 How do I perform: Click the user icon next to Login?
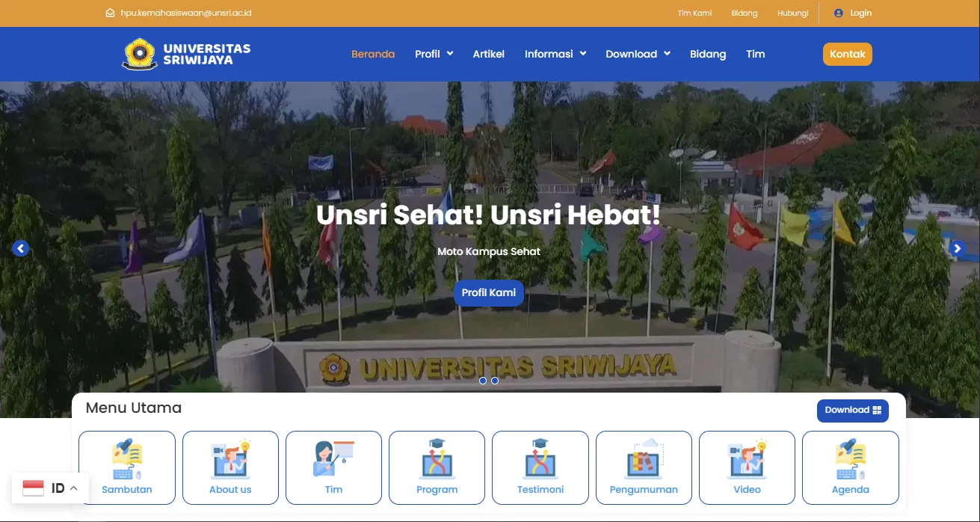coord(838,13)
